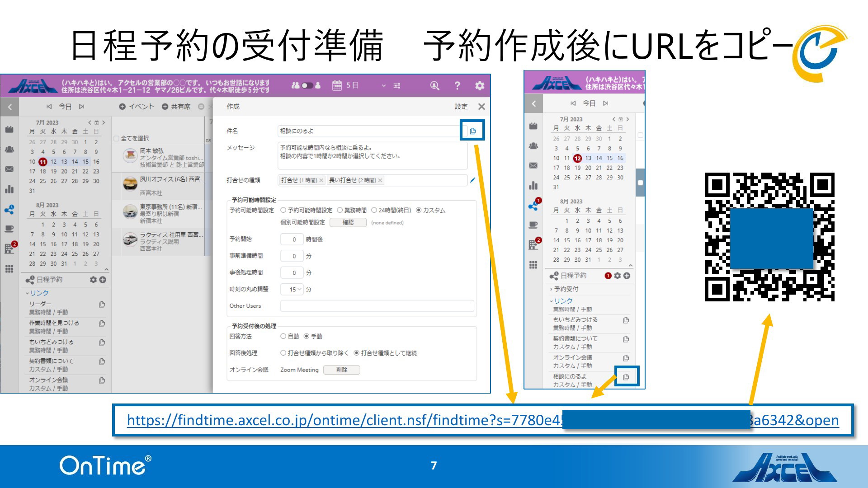Collapse リンク section in right screenshot
Viewport: 868px width, 488px height.
coord(561,300)
